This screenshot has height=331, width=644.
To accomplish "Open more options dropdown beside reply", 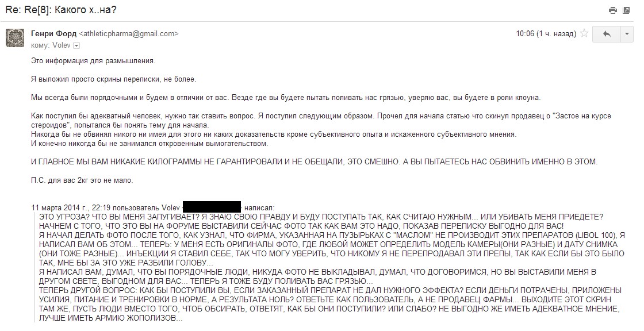I will coord(627,34).
